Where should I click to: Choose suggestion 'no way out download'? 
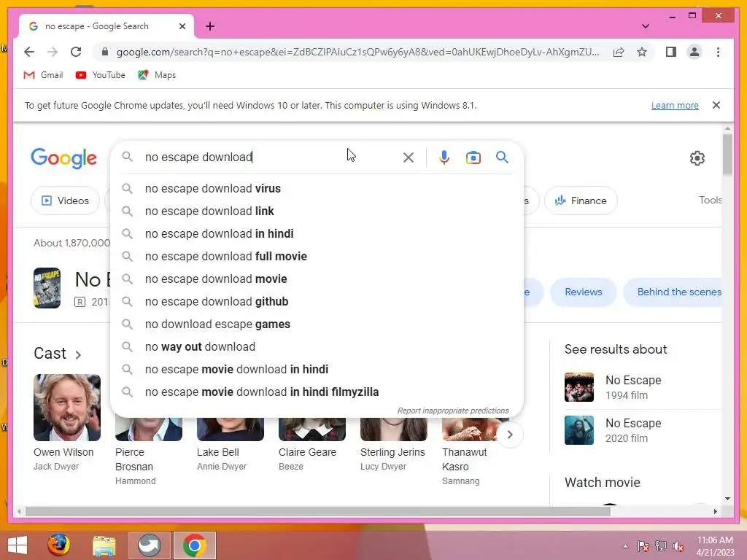pos(317,346)
